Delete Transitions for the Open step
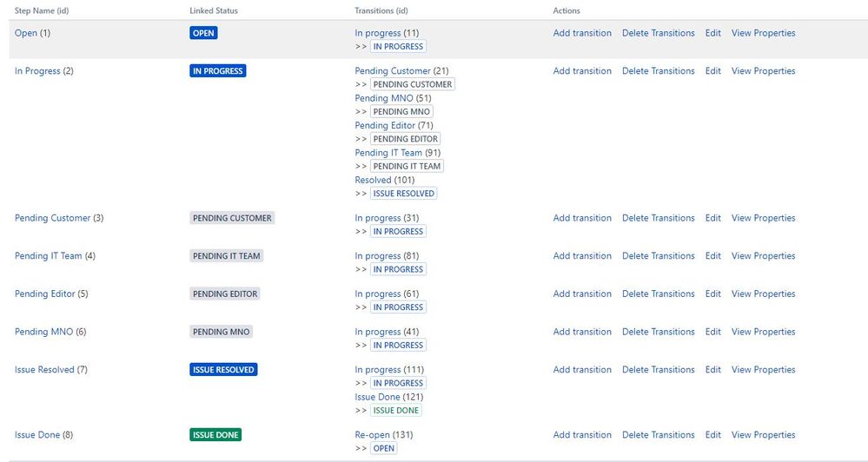 tap(659, 33)
